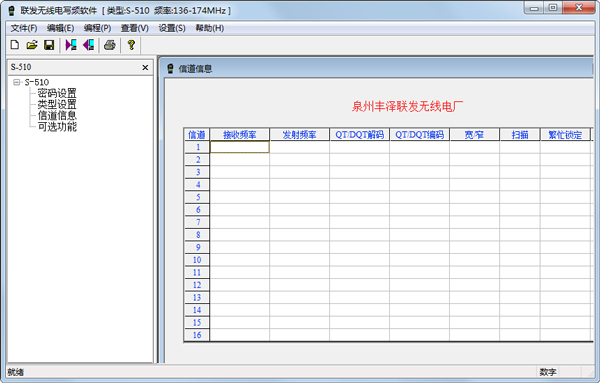Click the 就绪 status bar text
The height and width of the screenshot is (383, 600).
(16, 372)
